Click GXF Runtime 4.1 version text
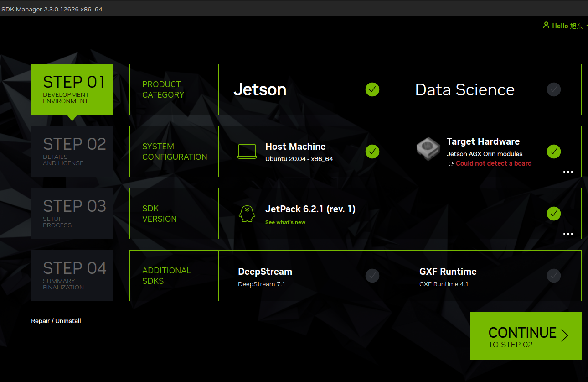The width and height of the screenshot is (588, 382). click(444, 284)
